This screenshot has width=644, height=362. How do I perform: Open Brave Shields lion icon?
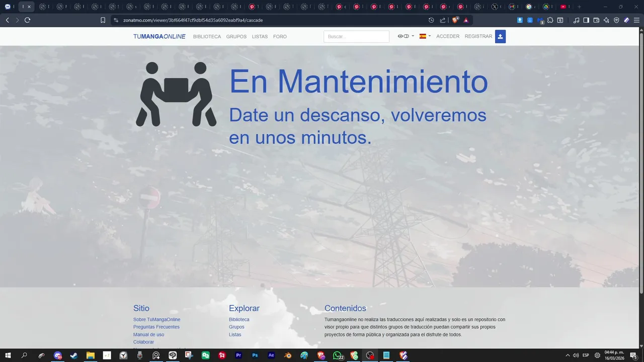pyautogui.click(x=455, y=20)
